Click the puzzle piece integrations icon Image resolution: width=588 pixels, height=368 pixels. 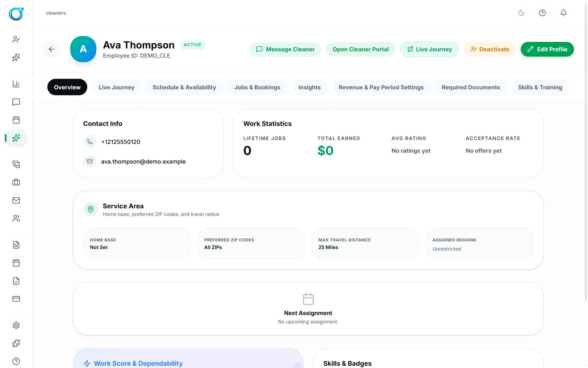tap(16, 343)
